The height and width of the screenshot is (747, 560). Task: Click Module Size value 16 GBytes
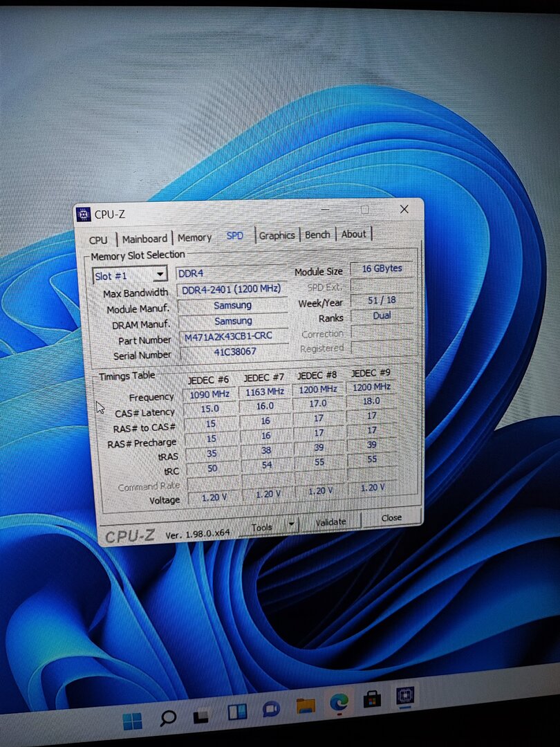382,268
